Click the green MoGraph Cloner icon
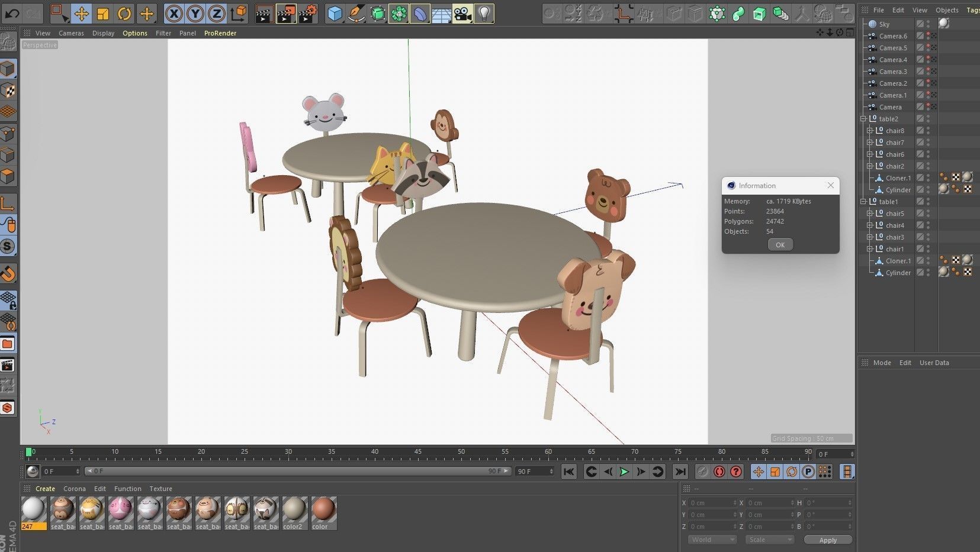Screen dimensions: 980x552 click(717, 13)
